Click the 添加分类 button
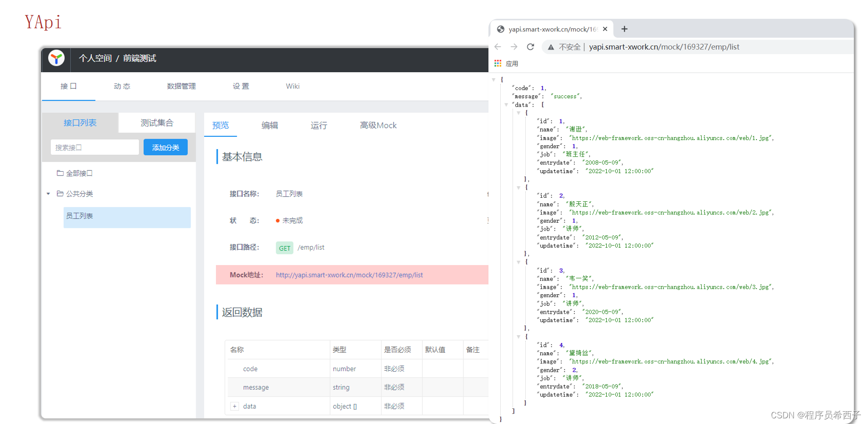Viewport: 868px width, 424px height. 165,147
